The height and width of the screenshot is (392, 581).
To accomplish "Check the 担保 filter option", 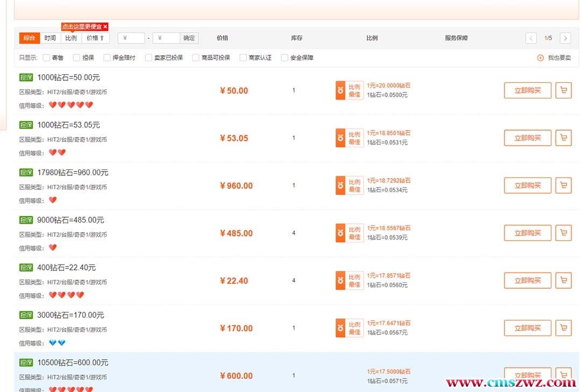I will (x=76, y=58).
